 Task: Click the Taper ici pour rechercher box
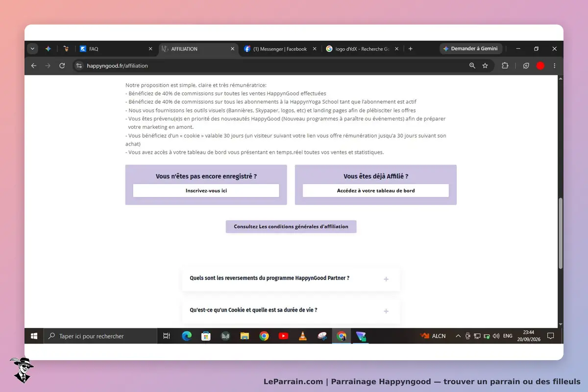point(100,336)
